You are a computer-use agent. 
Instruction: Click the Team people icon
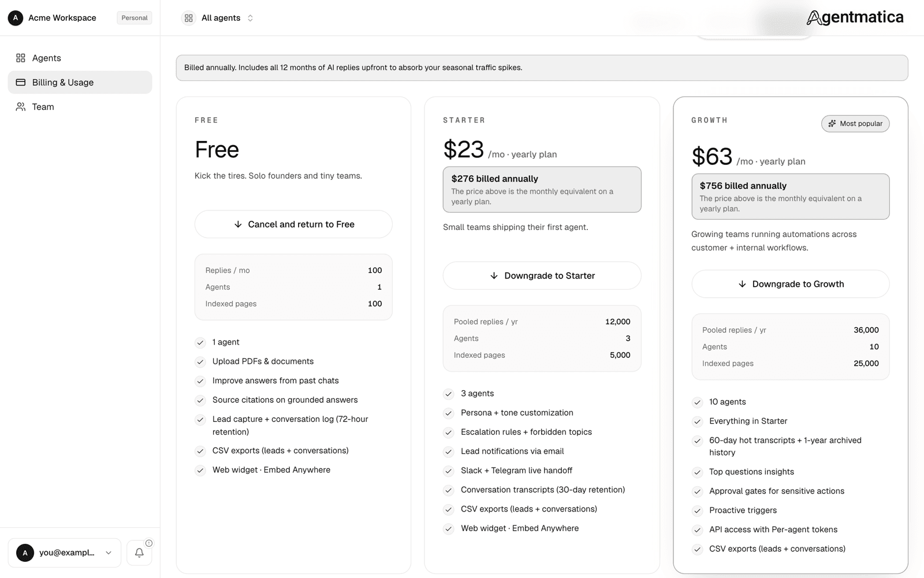coord(21,107)
